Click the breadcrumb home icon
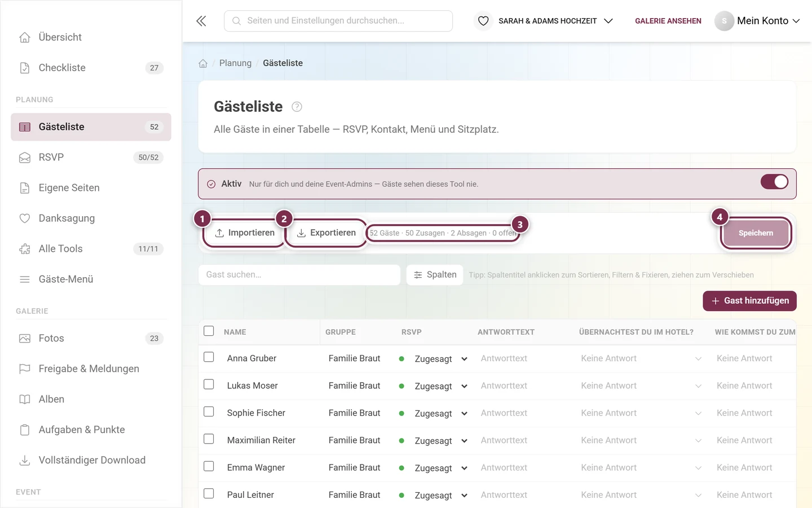Viewport: 812px width, 508px height. (203, 63)
